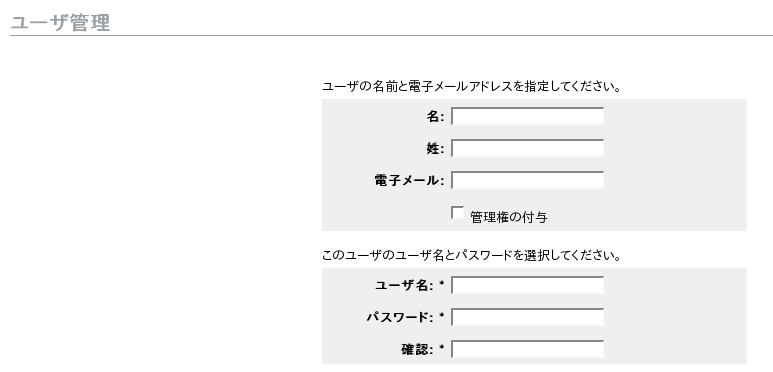
Task: Select the 確認 password confirmation field
Action: (527, 349)
